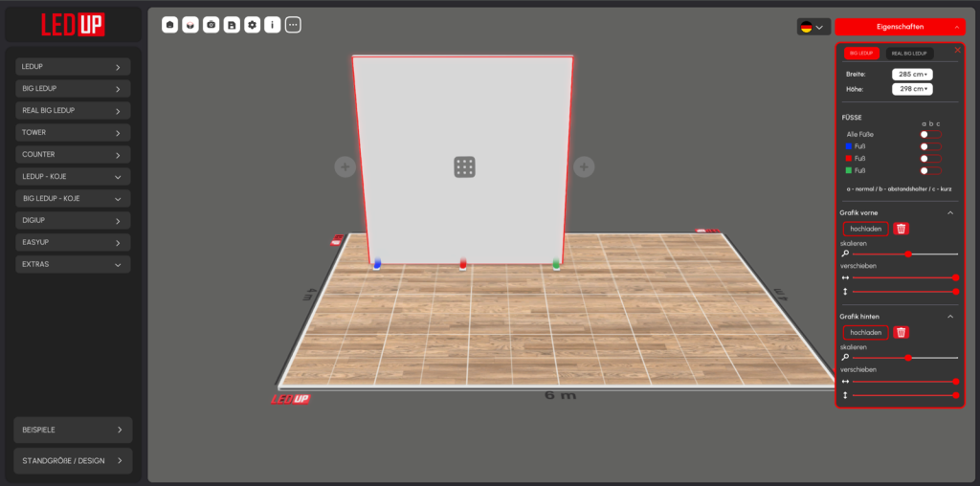Open the Breite 285 cm dropdown

912,74
